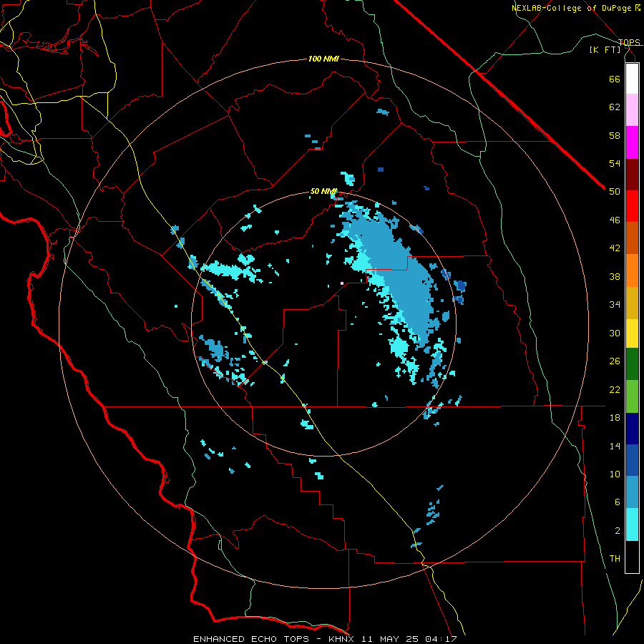Screen dimensions: 644x644
Task: Click the isolated pink echo pixel
Action: pyautogui.click(x=342, y=283)
